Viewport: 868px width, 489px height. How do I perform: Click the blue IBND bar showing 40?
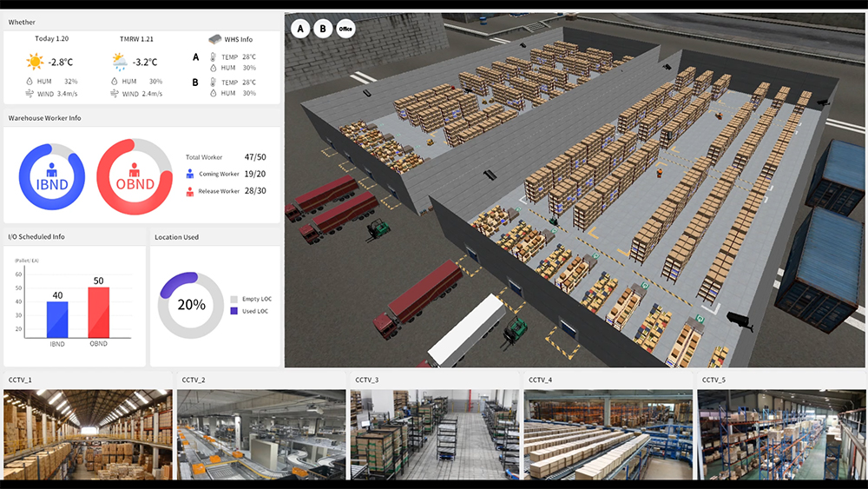(57, 319)
